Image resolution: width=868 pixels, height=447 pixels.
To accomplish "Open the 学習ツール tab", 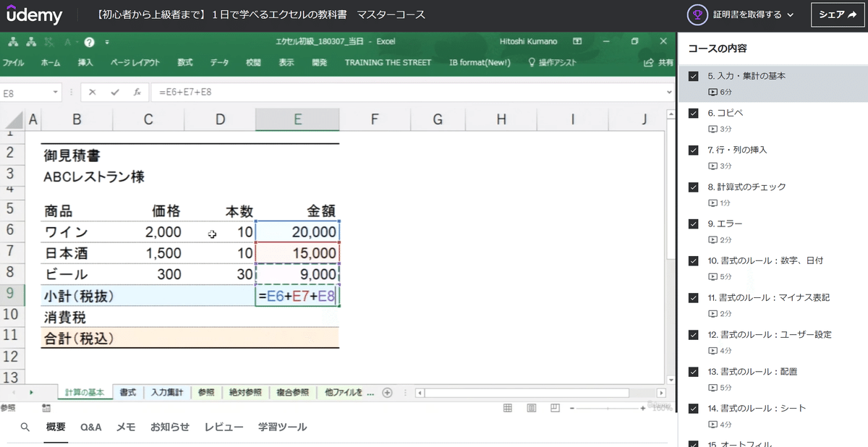I will click(282, 427).
